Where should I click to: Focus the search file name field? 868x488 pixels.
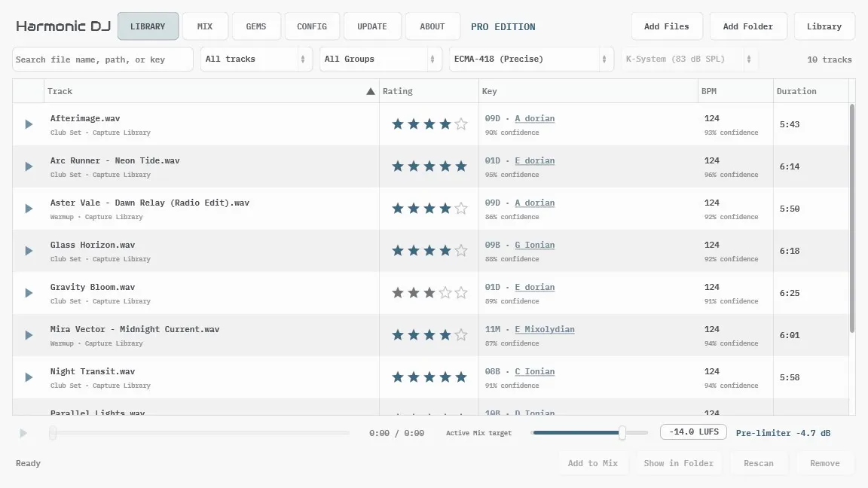[x=102, y=59]
